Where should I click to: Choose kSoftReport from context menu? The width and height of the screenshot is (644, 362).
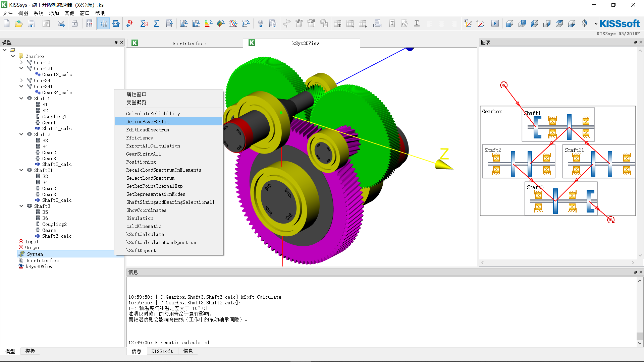[x=168, y=250]
